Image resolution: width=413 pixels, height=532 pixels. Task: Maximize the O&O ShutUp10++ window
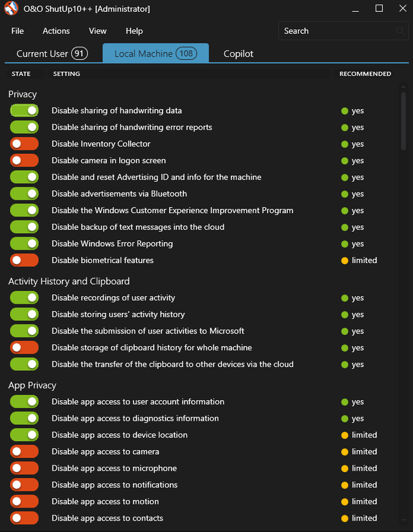click(379, 9)
